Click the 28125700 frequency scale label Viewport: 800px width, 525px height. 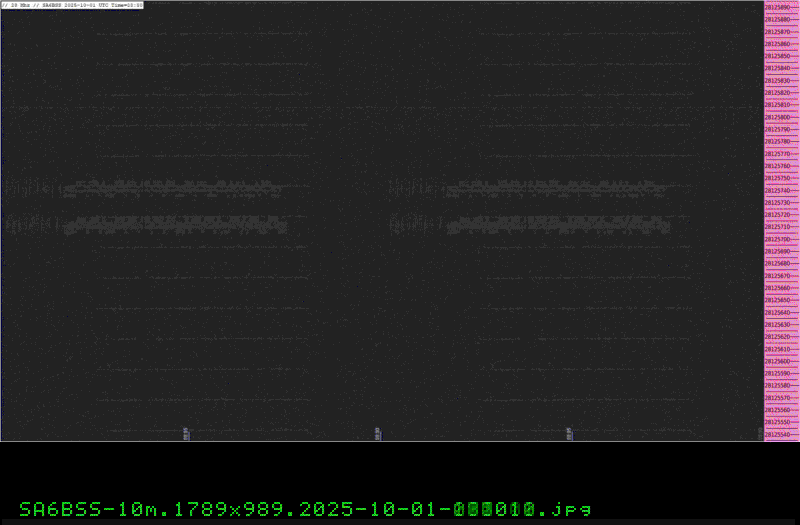[776, 239]
